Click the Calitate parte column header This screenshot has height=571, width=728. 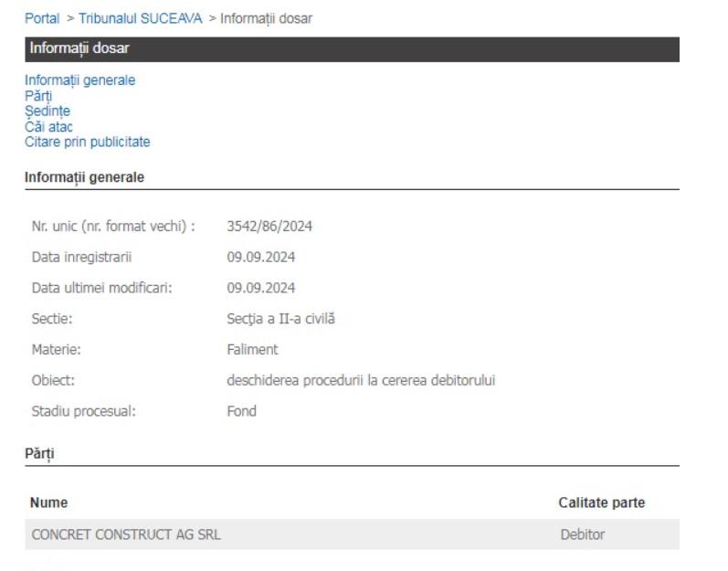coord(601,502)
